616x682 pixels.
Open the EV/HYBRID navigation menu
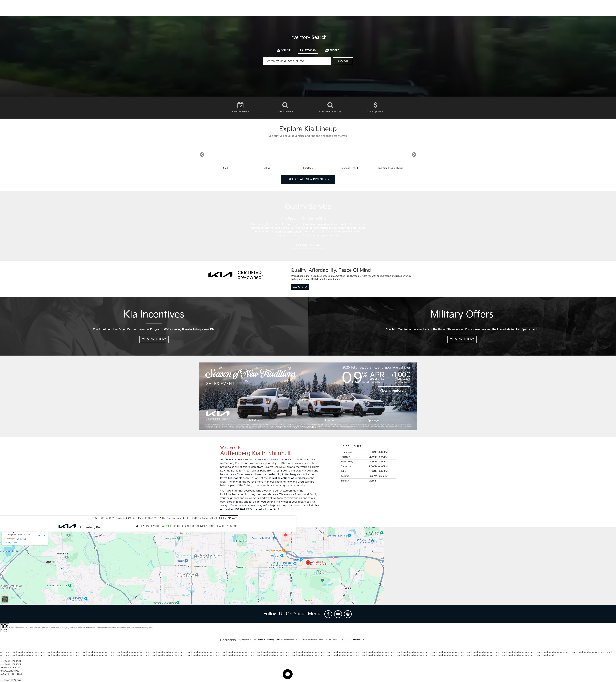click(x=166, y=526)
